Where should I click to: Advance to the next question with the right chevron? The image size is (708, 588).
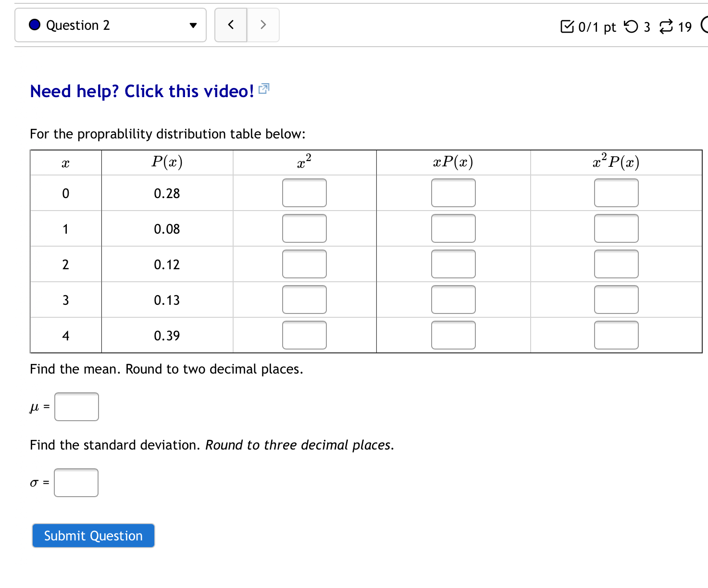[x=263, y=25]
